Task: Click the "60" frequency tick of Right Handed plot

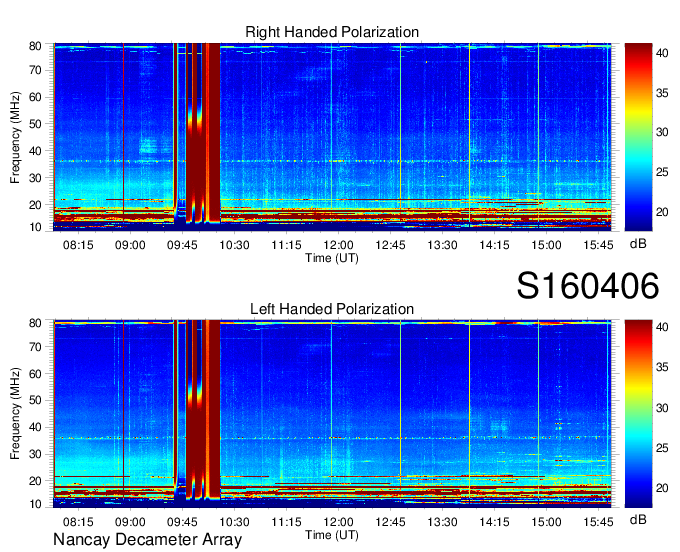Action: (x=35, y=97)
